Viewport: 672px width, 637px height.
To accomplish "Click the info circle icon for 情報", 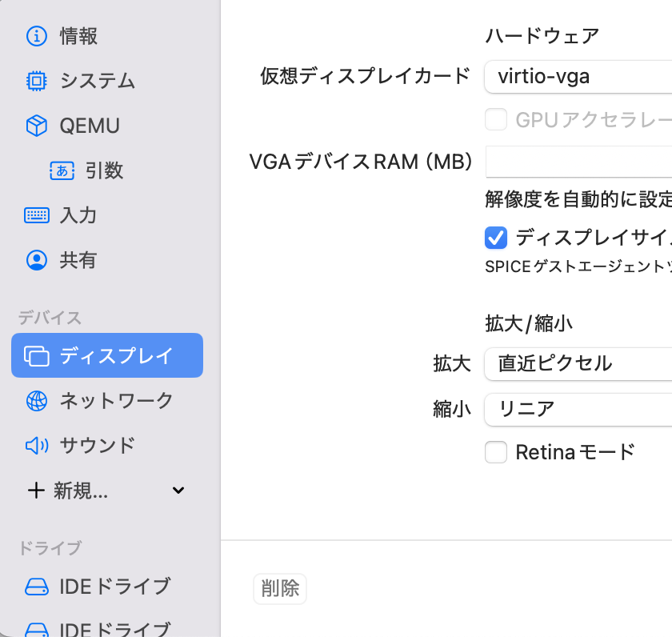I will click(x=37, y=36).
